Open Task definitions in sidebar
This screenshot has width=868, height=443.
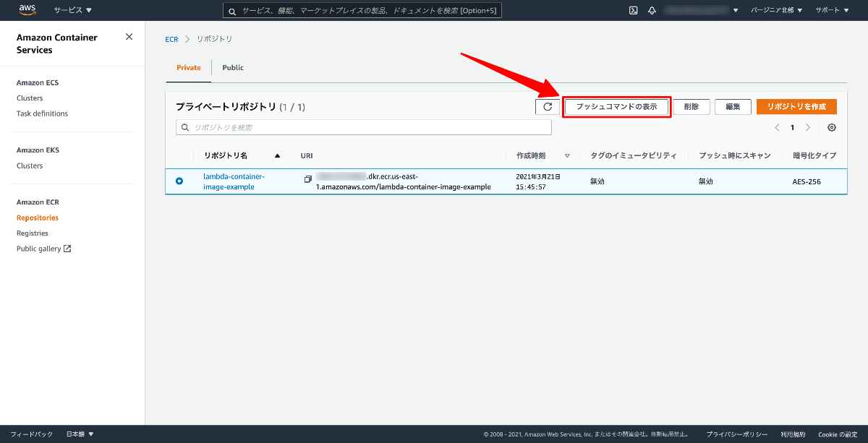click(x=42, y=113)
